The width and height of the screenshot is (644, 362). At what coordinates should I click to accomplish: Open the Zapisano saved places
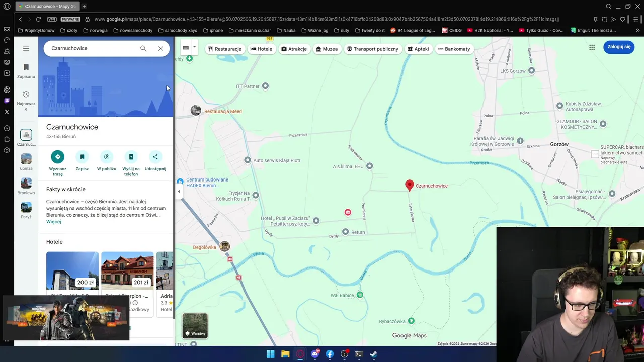(26, 71)
